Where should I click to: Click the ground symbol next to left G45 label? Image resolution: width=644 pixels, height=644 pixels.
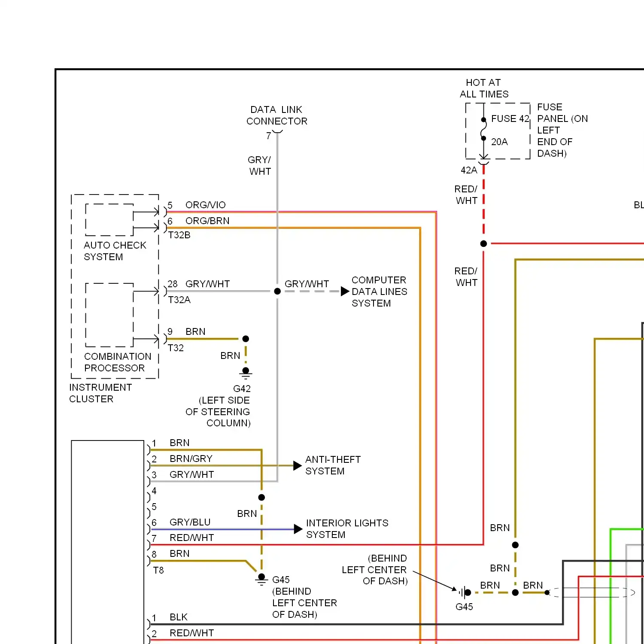[261, 579]
